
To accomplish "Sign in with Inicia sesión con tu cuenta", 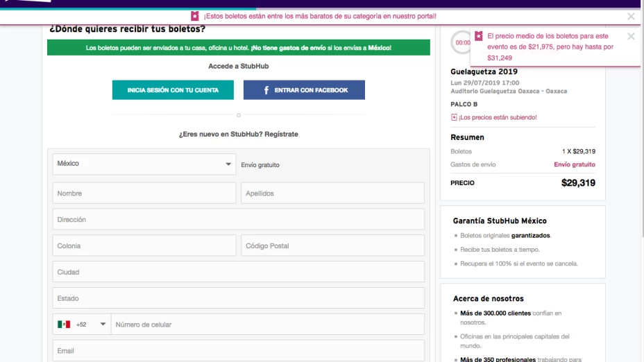I will pos(173,90).
